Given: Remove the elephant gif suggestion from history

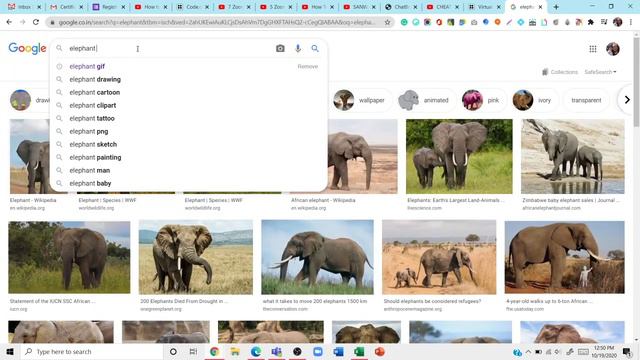Looking at the screenshot, I should click(x=307, y=66).
